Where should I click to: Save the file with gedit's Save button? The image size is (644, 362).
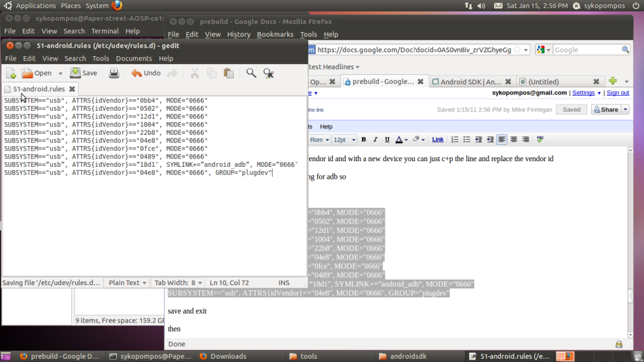pyautogui.click(x=84, y=73)
